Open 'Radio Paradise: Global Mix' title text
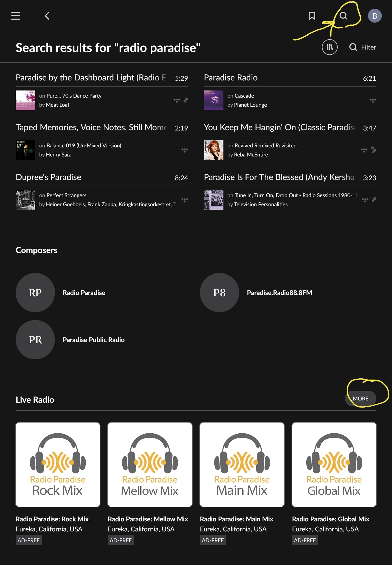The width and height of the screenshot is (392, 565). pyautogui.click(x=331, y=519)
